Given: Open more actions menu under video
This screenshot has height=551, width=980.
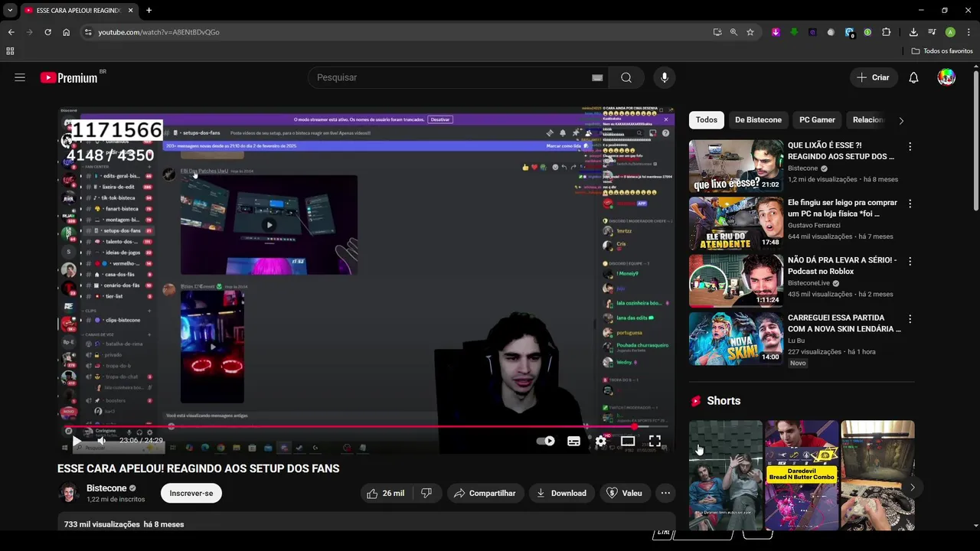Looking at the screenshot, I should 665,493.
